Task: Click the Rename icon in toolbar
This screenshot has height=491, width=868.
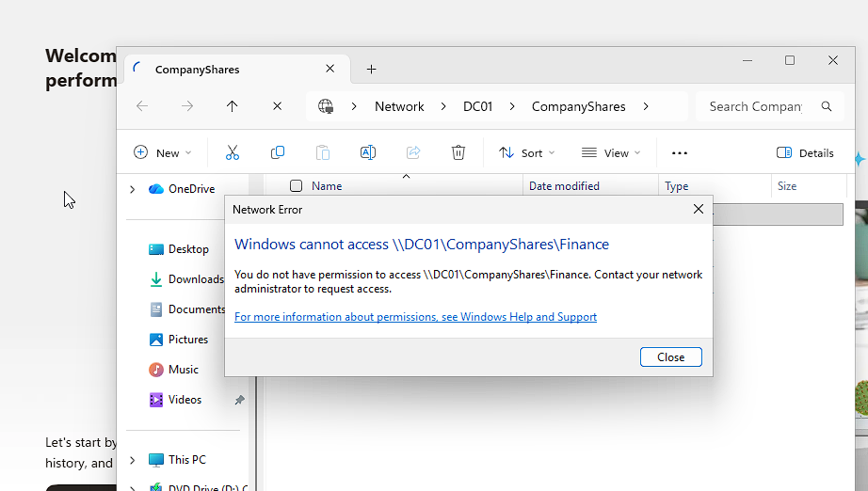Action: coord(368,152)
